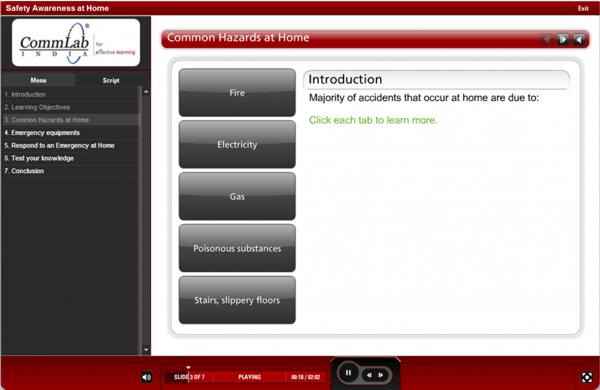Open Stairs, slippery floors tab
The width and height of the screenshot is (600, 390).
[237, 300]
